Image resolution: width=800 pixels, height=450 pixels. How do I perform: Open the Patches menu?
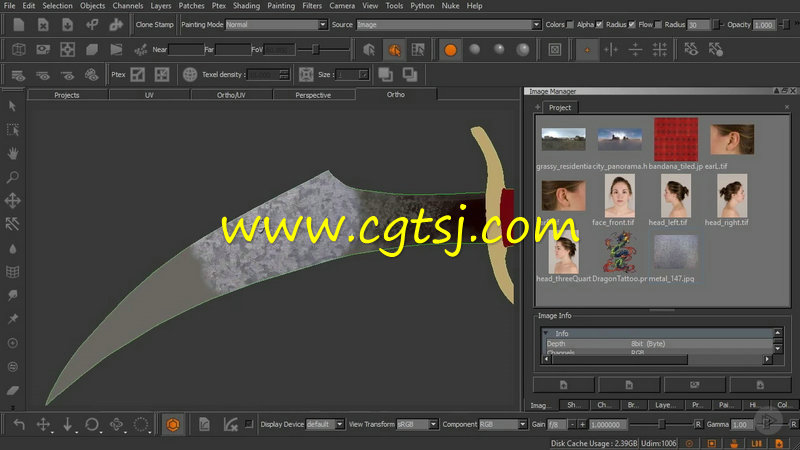[191, 6]
